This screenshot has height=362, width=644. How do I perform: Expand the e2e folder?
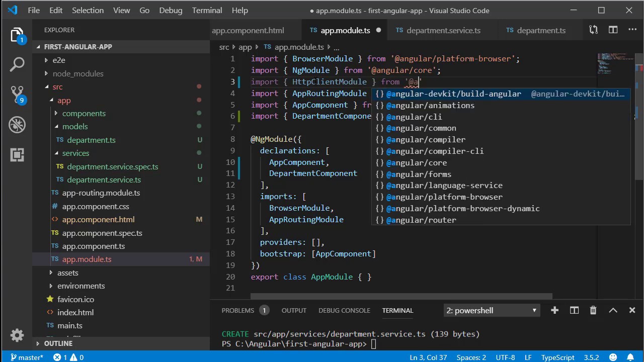pos(59,60)
